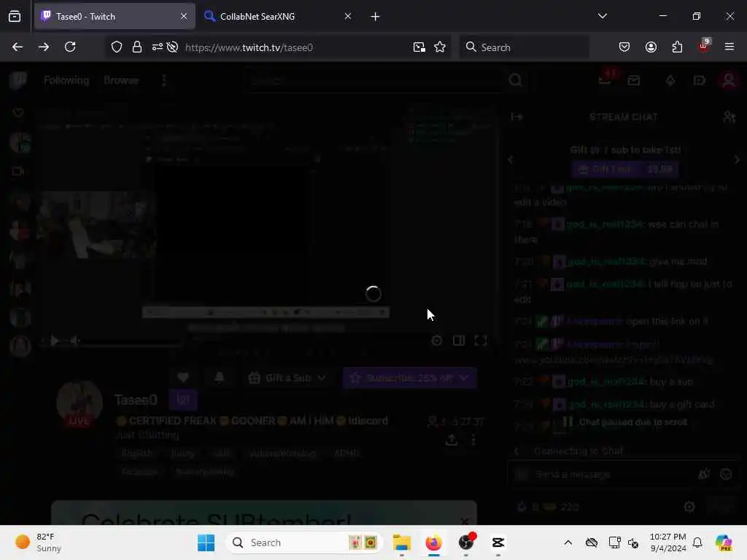Share the stream with the upload icon
Image resolution: width=747 pixels, height=560 pixels.
tap(451, 440)
